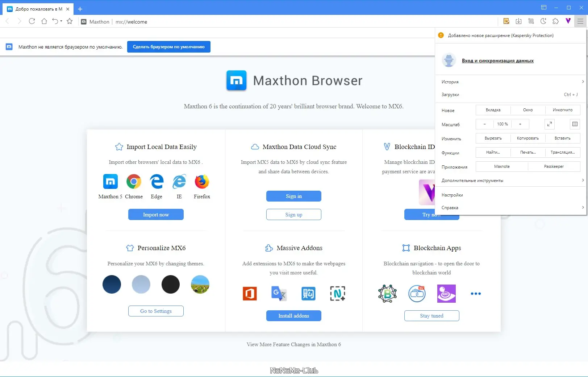Image resolution: width=588 pixels, height=377 pixels.
Task: Open the downloads toolbar icon
Action: 519,21
